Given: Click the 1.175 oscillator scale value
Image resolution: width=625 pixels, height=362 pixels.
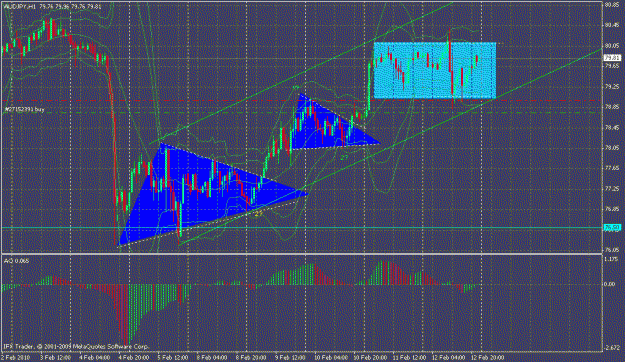Looking at the screenshot, I should (x=611, y=259).
